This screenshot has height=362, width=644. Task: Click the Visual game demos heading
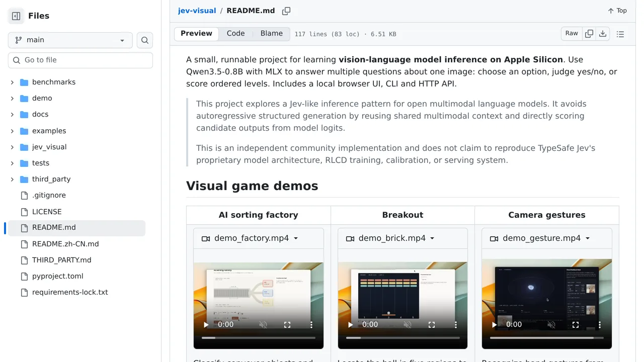click(252, 186)
